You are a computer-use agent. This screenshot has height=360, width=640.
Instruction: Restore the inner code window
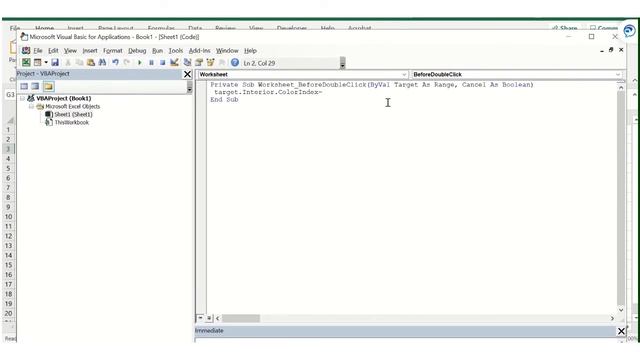611,50
